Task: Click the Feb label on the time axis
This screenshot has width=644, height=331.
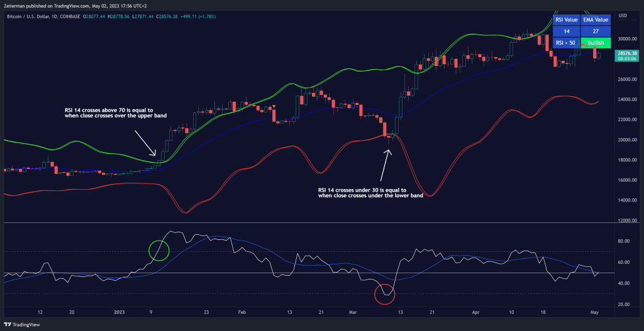Action: click(x=241, y=312)
